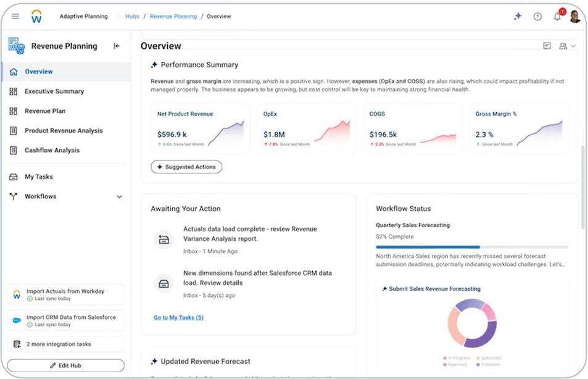
Task: Click the user profile avatar
Action: (574, 17)
